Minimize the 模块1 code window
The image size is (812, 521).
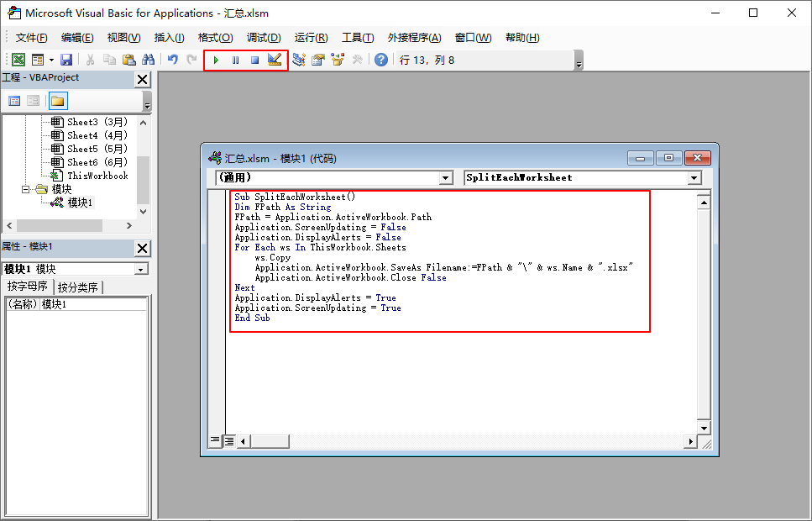641,158
